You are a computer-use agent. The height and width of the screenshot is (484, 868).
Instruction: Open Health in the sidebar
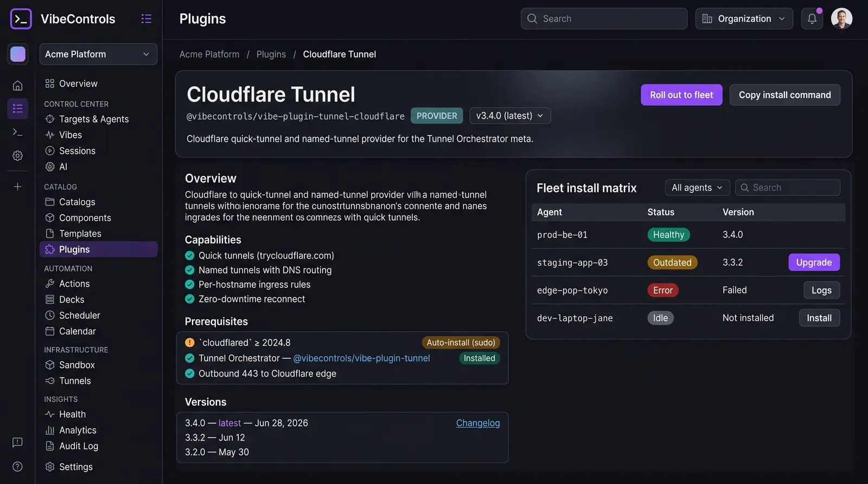(x=72, y=415)
